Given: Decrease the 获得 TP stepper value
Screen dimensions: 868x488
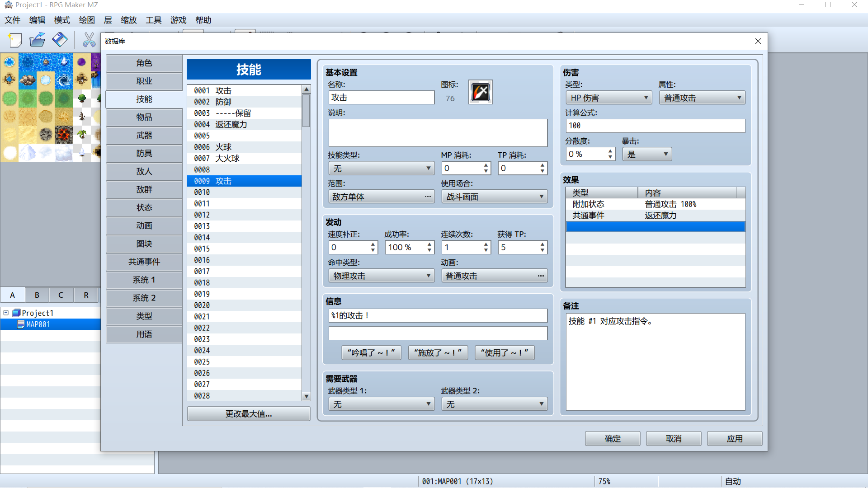Looking at the screenshot, I should click(x=542, y=250).
